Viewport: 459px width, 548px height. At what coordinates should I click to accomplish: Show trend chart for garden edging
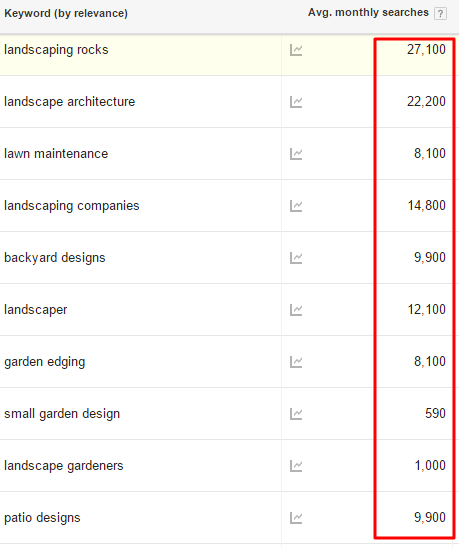(296, 362)
